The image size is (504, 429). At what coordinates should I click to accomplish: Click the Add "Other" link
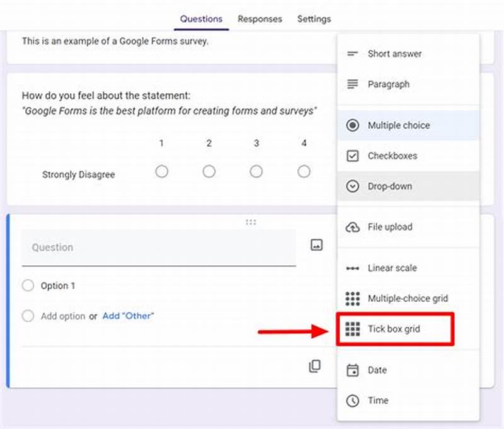(129, 316)
